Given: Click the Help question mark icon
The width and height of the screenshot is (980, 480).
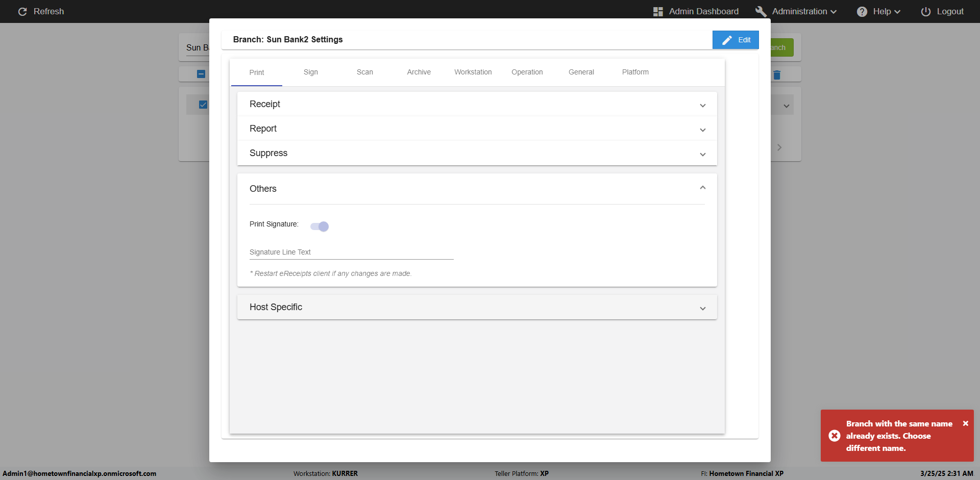Looking at the screenshot, I should pos(862,11).
